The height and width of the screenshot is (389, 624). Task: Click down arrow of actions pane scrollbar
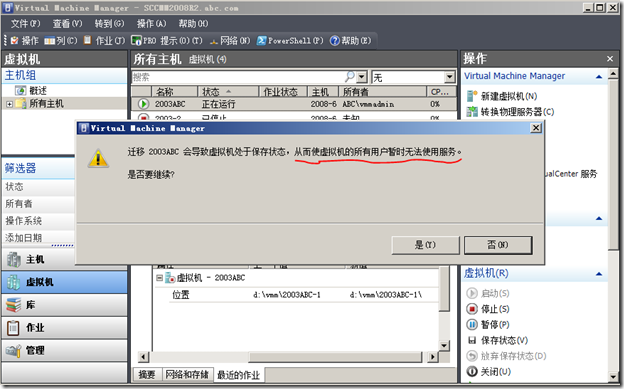point(613,376)
